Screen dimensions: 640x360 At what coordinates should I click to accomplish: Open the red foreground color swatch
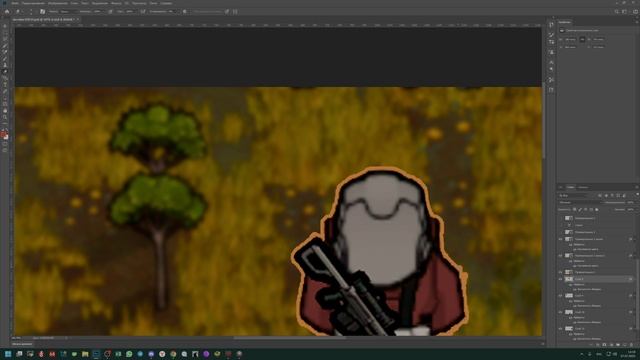[4, 134]
